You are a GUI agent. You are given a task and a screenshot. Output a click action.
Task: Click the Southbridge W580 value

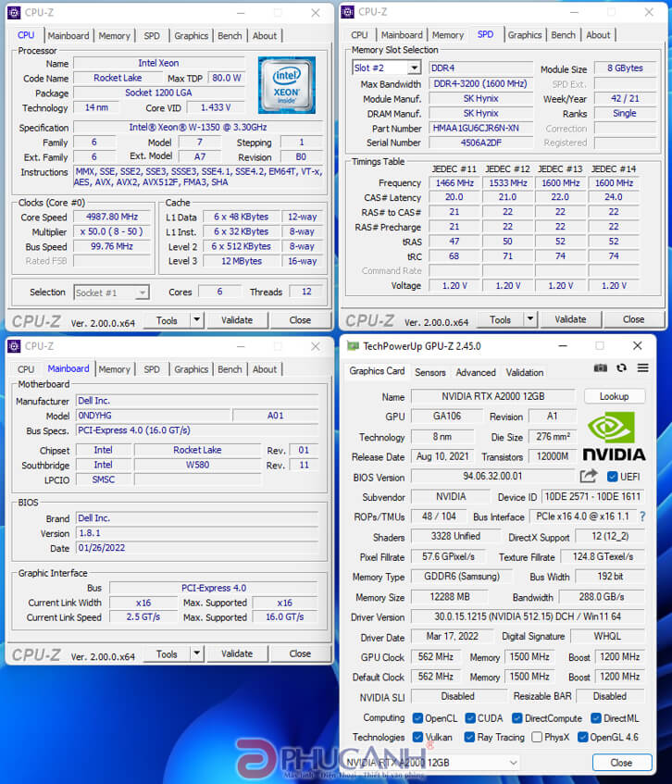[197, 465]
